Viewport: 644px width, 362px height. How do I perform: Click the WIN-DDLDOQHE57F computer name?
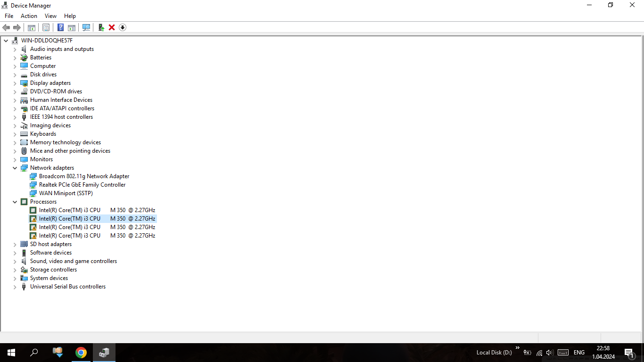[47, 41]
